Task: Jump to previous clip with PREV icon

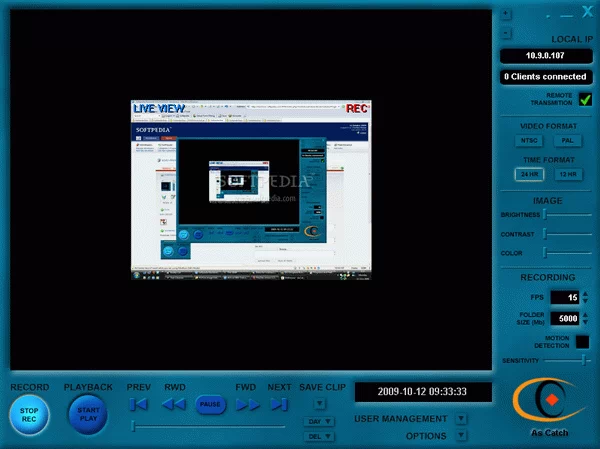Action: click(x=139, y=404)
